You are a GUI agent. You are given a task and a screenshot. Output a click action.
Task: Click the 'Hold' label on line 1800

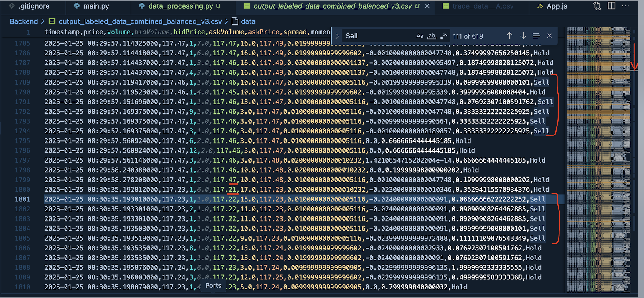pos(541,190)
